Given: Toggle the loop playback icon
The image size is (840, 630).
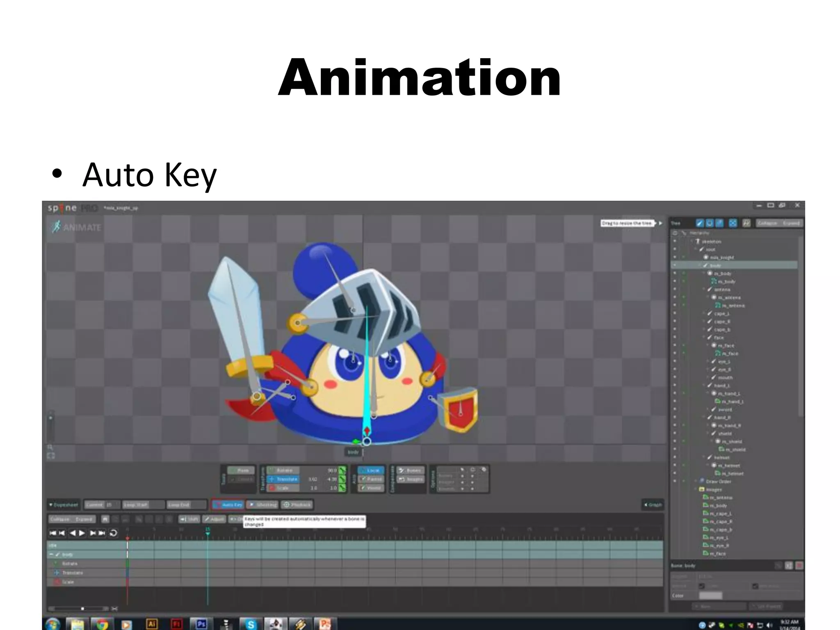Looking at the screenshot, I should pos(114,533).
